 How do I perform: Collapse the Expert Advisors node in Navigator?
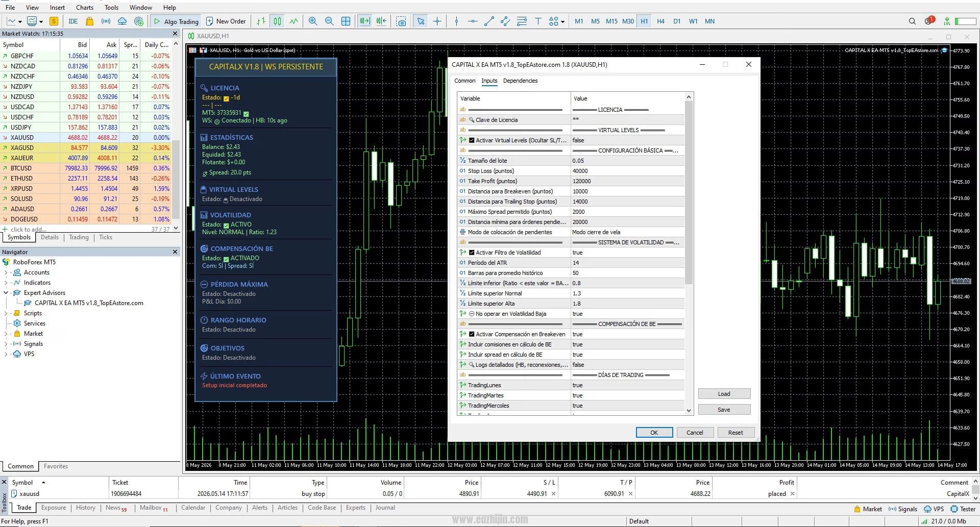pyautogui.click(x=6, y=293)
